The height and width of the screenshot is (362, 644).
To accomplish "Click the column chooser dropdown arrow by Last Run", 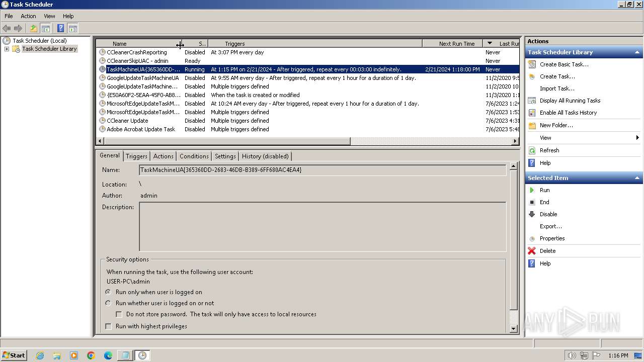I will click(490, 44).
